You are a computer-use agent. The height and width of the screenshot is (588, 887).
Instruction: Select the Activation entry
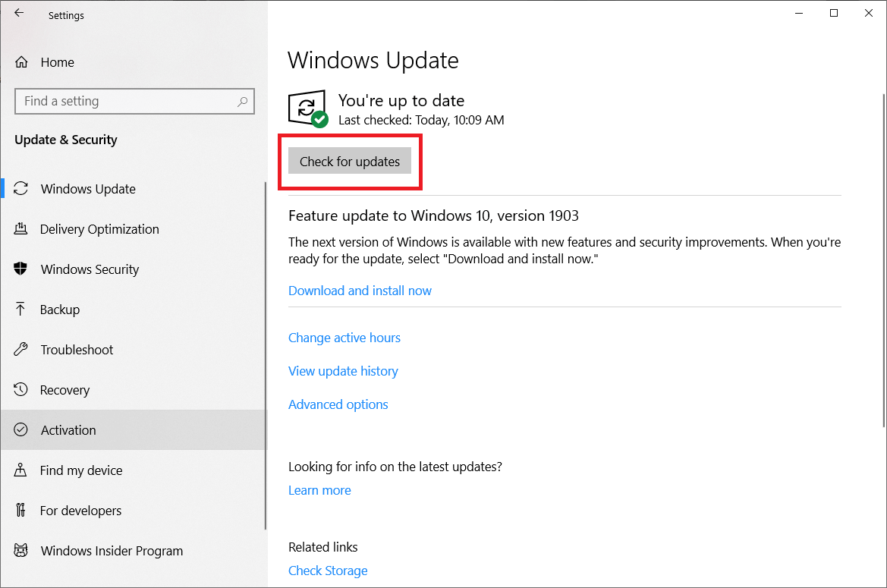(134, 429)
